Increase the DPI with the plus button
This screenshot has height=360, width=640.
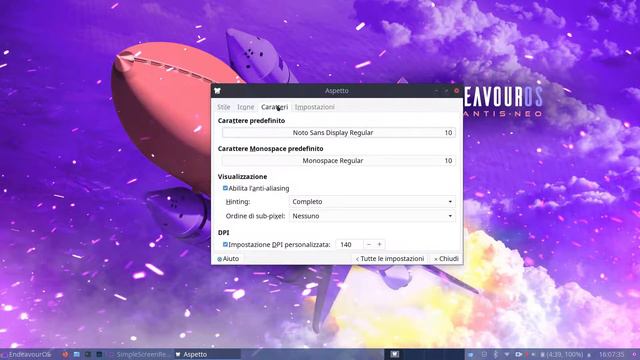[380, 244]
